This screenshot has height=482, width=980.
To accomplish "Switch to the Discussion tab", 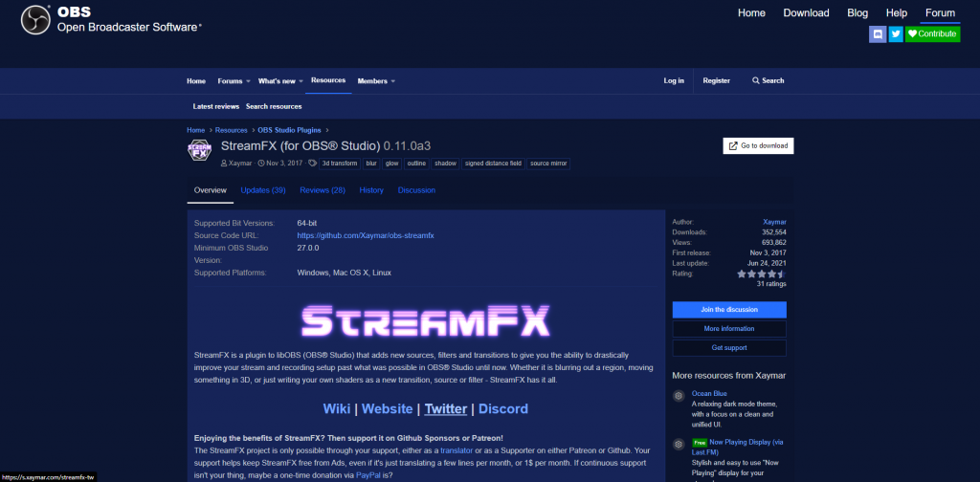I will pos(417,190).
